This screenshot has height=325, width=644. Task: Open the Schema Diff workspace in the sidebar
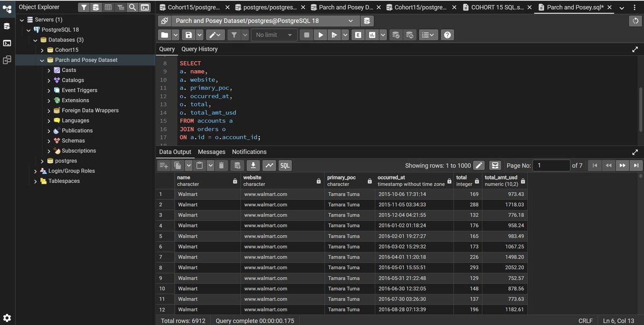[7, 60]
